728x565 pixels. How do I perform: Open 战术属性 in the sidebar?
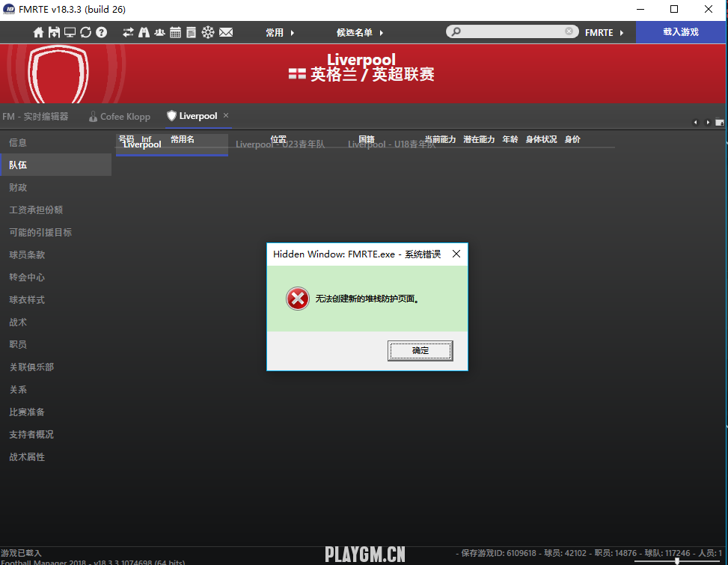point(55,457)
